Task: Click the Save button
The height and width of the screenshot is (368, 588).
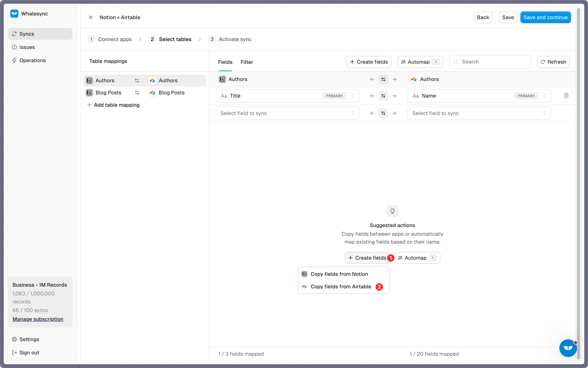Action: tap(508, 17)
